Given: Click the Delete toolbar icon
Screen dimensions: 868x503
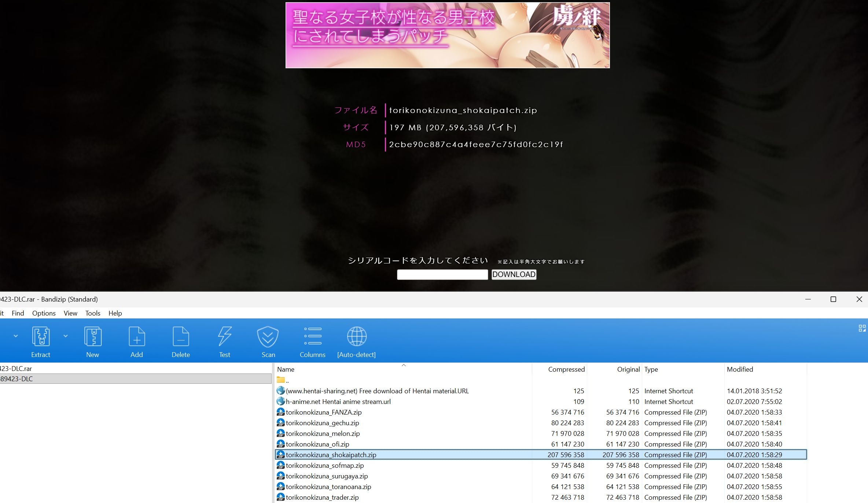Looking at the screenshot, I should [x=181, y=342].
